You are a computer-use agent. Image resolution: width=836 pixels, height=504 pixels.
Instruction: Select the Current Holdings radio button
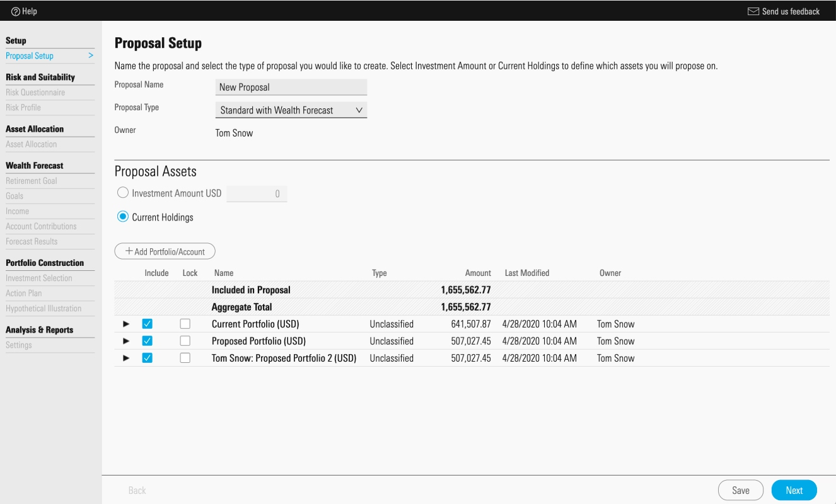123,217
